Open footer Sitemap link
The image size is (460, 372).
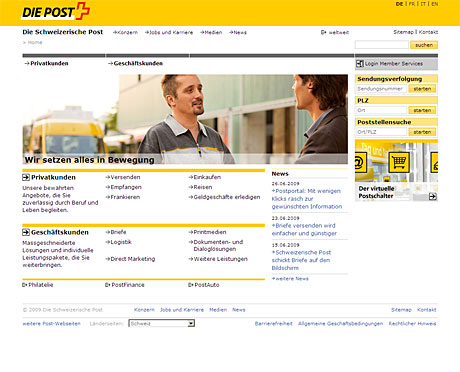[x=401, y=310]
